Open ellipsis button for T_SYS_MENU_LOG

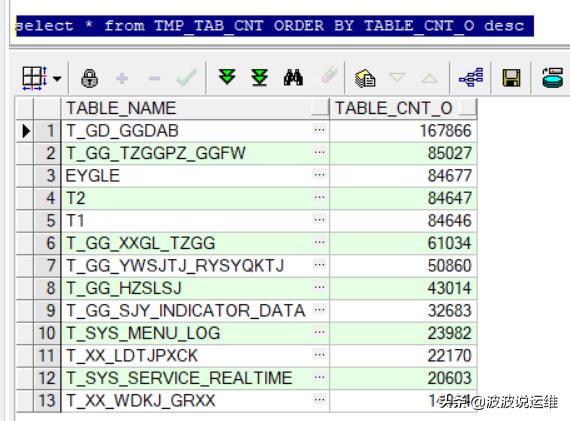click(319, 333)
